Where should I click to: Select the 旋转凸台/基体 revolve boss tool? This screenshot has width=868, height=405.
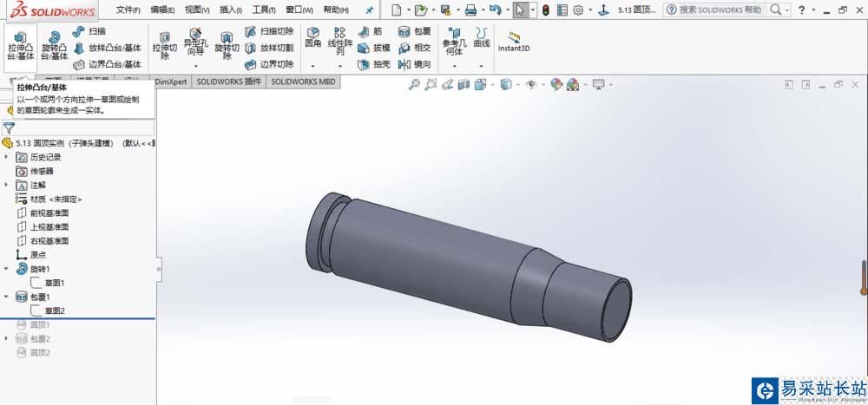pyautogui.click(x=54, y=46)
